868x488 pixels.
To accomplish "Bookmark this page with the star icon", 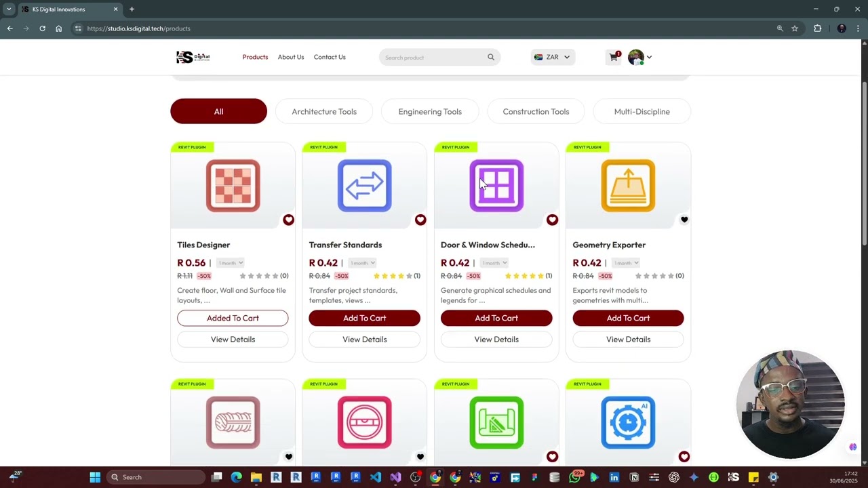I will coord(795,28).
